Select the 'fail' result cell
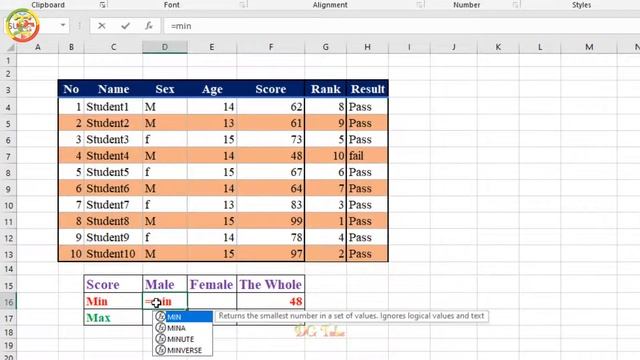640x360 pixels. pyautogui.click(x=367, y=156)
